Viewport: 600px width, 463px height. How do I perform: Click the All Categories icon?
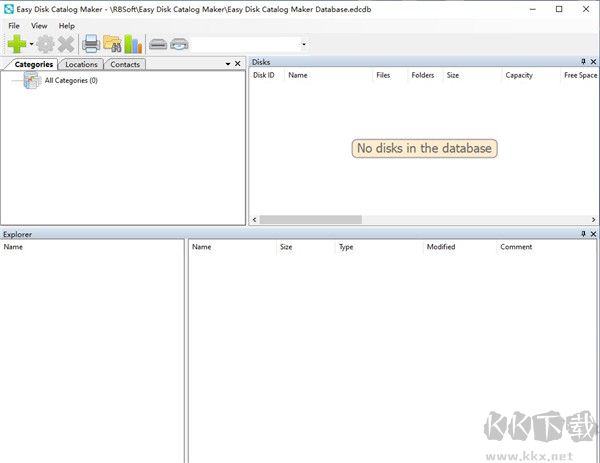tap(32, 80)
